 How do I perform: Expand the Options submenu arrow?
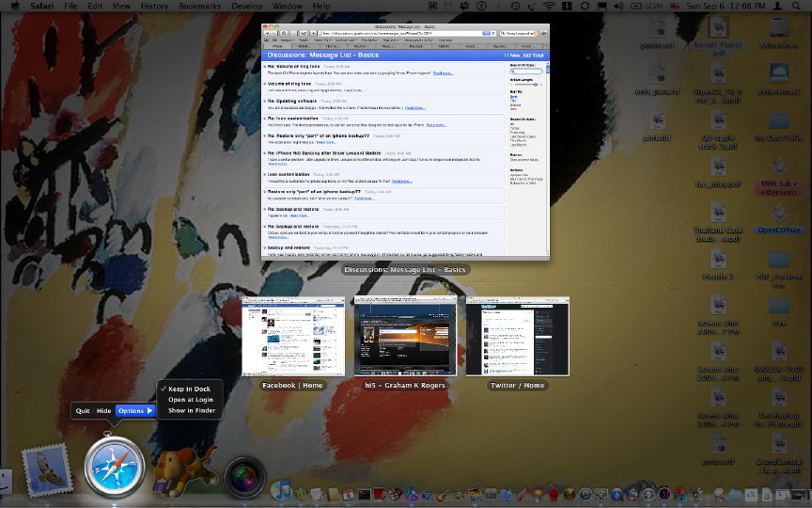pyautogui.click(x=149, y=410)
